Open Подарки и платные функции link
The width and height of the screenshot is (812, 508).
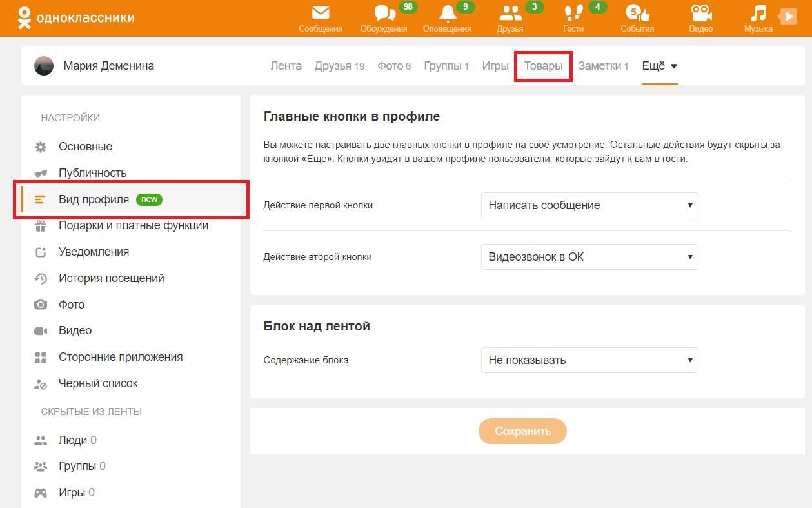134,225
